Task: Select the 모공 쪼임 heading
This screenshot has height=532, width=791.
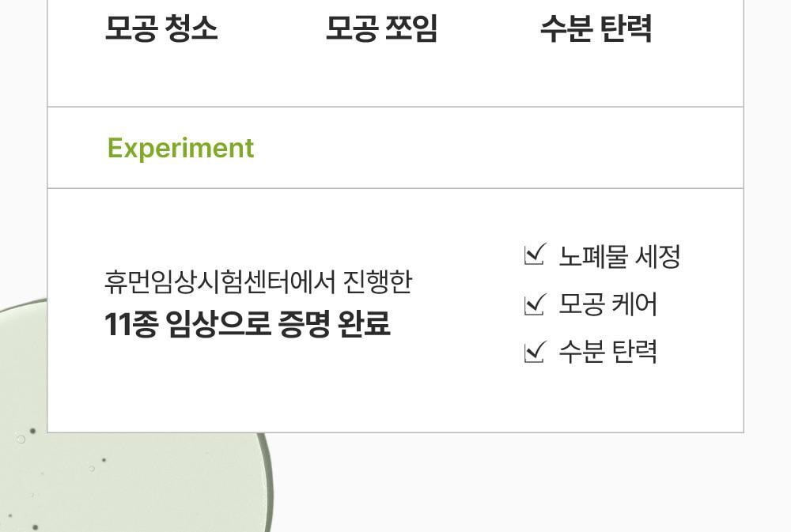Action: [x=381, y=28]
